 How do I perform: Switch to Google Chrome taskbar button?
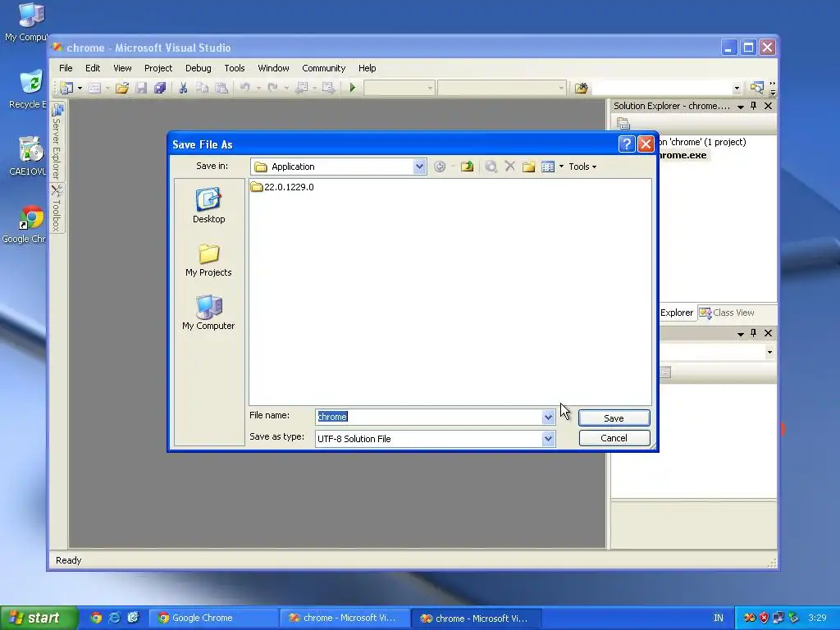coord(213,618)
